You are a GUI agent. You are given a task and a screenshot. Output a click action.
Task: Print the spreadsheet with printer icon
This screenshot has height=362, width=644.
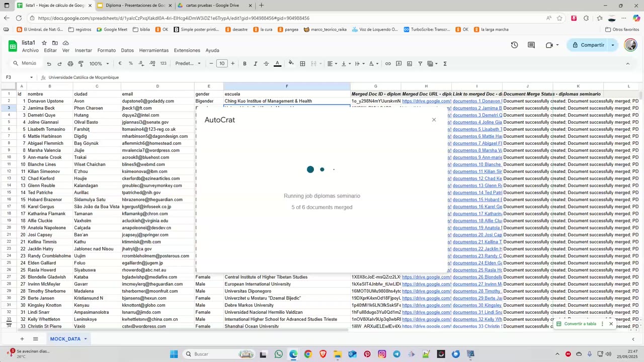click(x=70, y=64)
